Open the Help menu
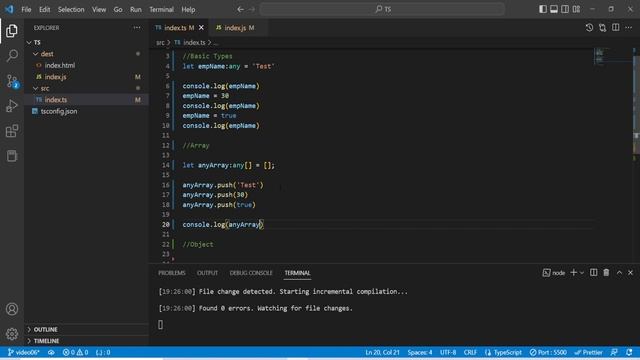 point(188,9)
